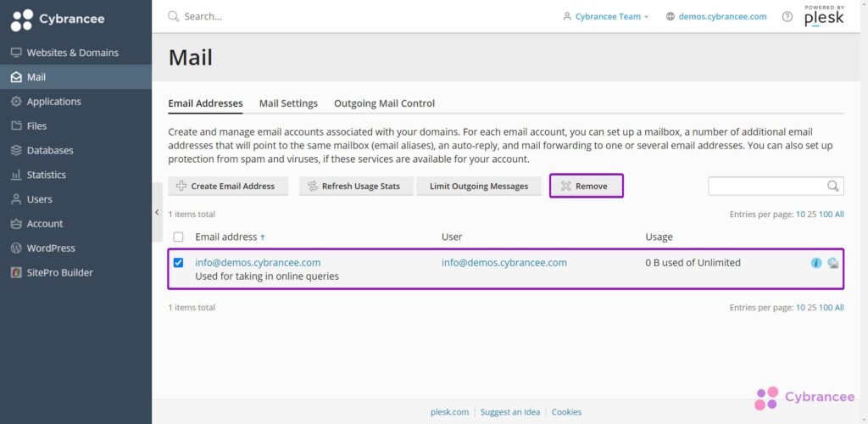Viewport: 868px width, 424px height.
Task: Open WordPress in the sidebar
Action: pyautogui.click(x=75, y=248)
